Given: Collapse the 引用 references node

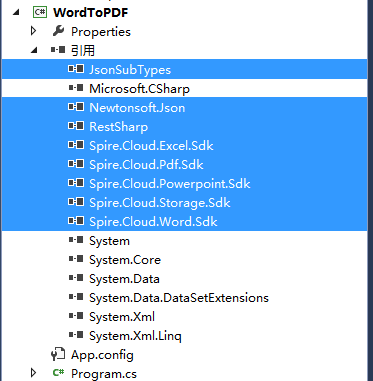Looking at the screenshot, I should click(x=34, y=50).
